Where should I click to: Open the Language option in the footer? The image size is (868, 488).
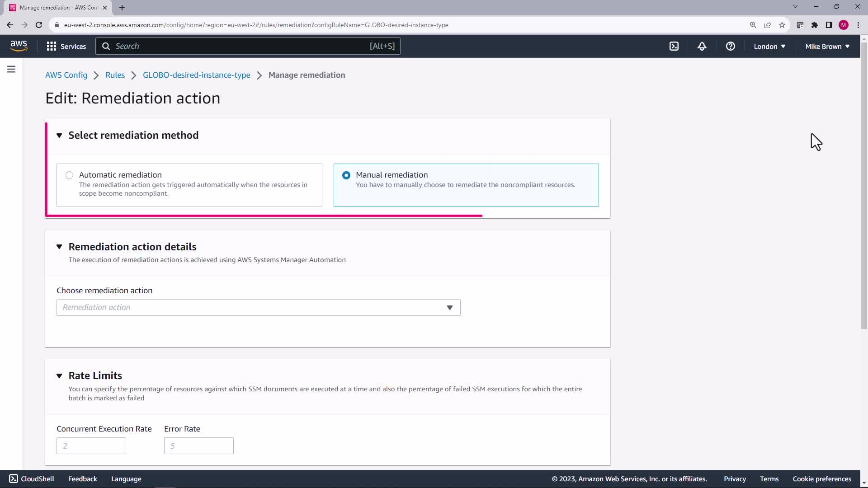(126, 479)
